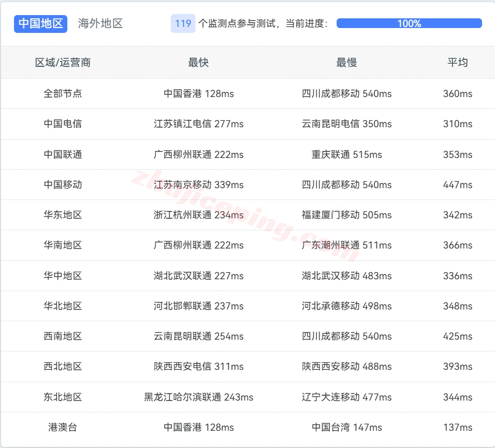495x448 pixels.
Task: Click the 平均 column header
Action: click(457, 63)
